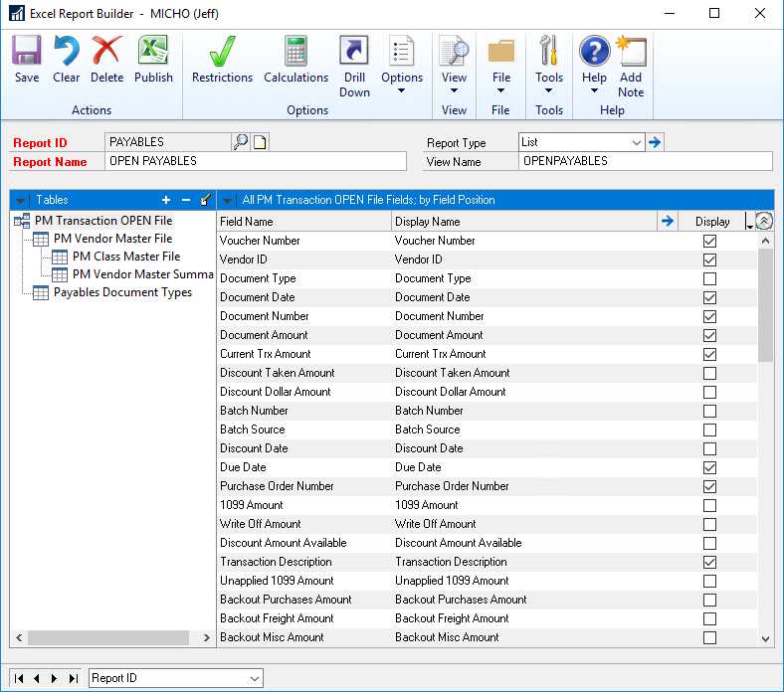Go to previous record navigation button
The image size is (784, 692).
(x=37, y=678)
